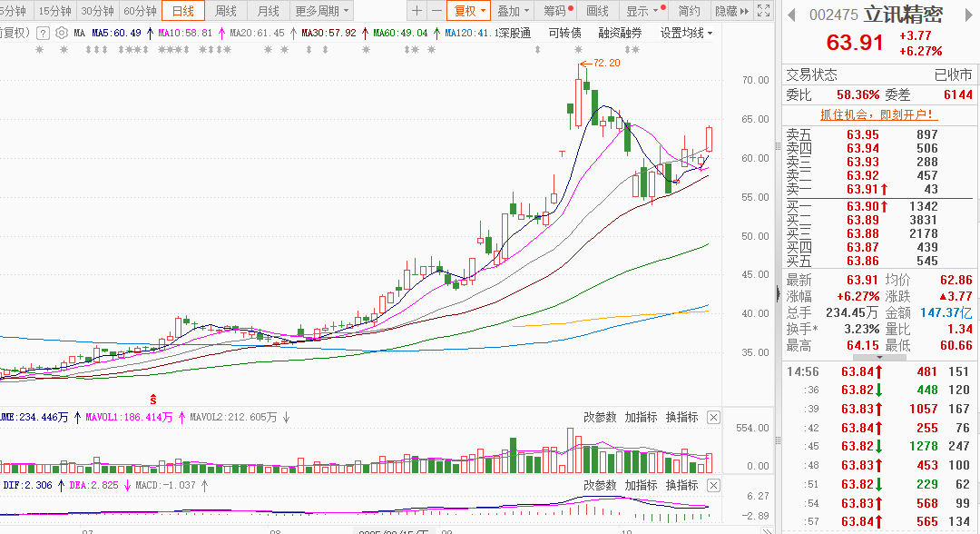Open 显示 display dropdown
The image size is (980, 534).
tap(643, 11)
